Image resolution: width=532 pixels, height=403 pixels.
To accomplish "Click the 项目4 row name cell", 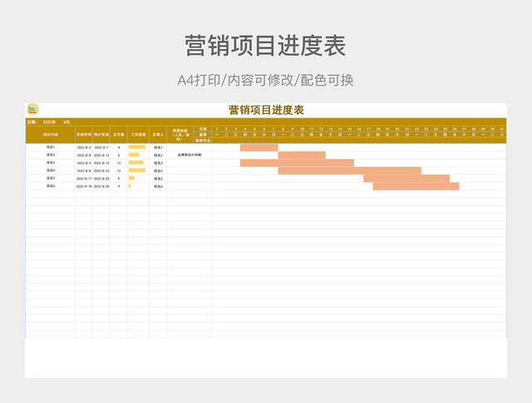I will pos(50,170).
